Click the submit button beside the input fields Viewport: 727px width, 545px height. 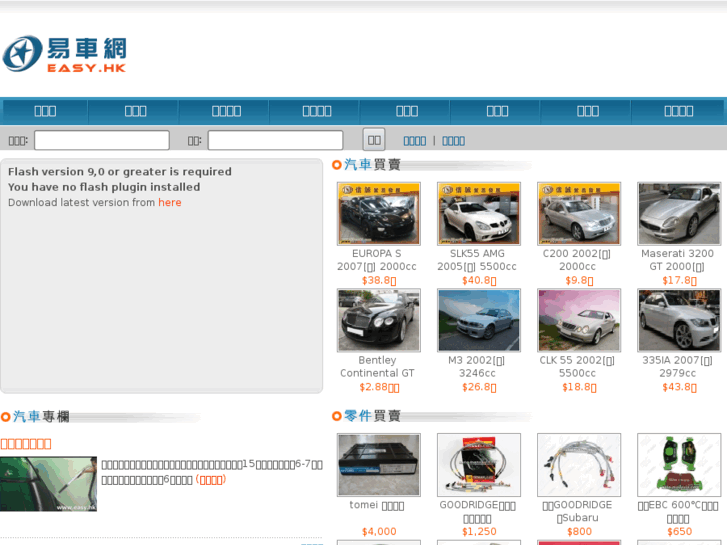[x=374, y=140]
